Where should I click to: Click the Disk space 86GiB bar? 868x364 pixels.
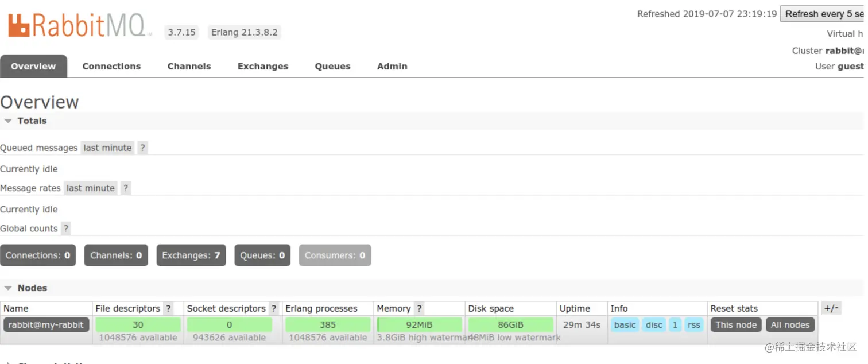510,324
